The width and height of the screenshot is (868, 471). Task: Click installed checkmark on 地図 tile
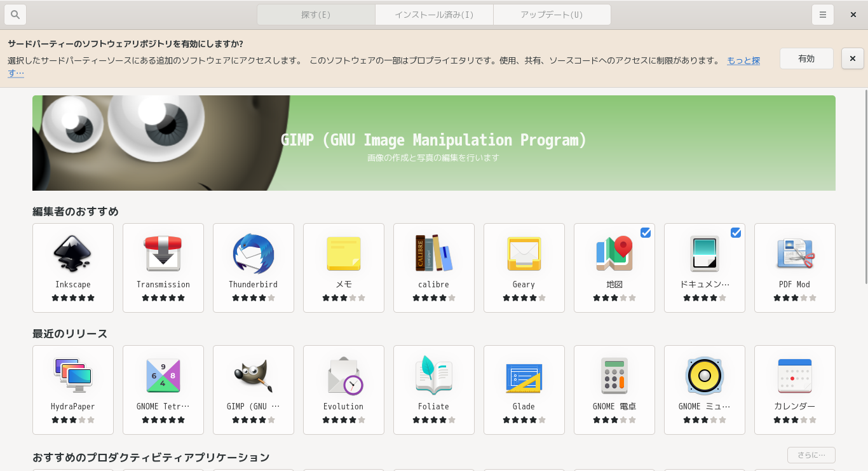click(646, 233)
